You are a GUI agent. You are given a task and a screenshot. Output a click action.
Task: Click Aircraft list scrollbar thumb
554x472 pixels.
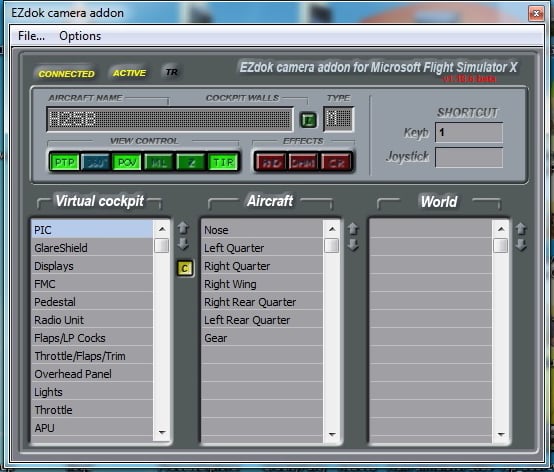tap(332, 246)
